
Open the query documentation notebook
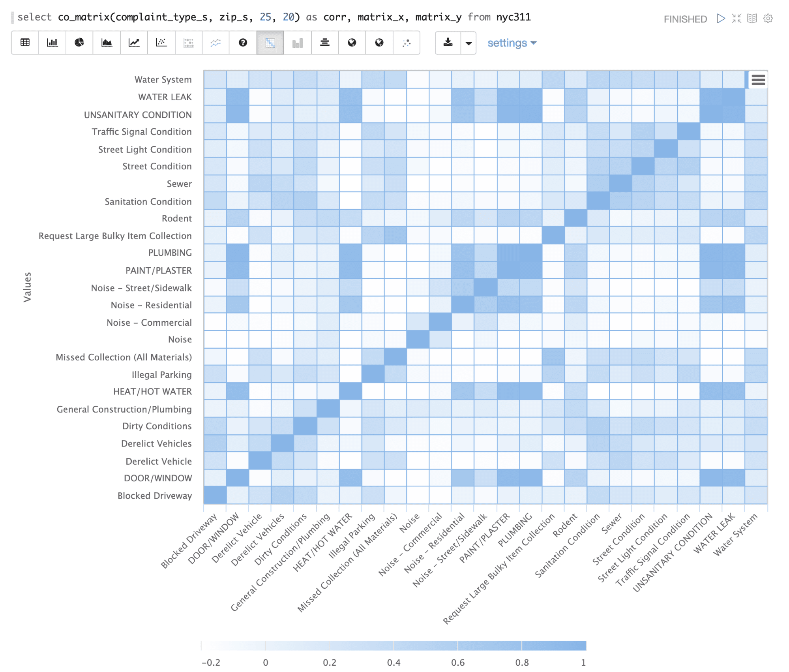point(752,18)
